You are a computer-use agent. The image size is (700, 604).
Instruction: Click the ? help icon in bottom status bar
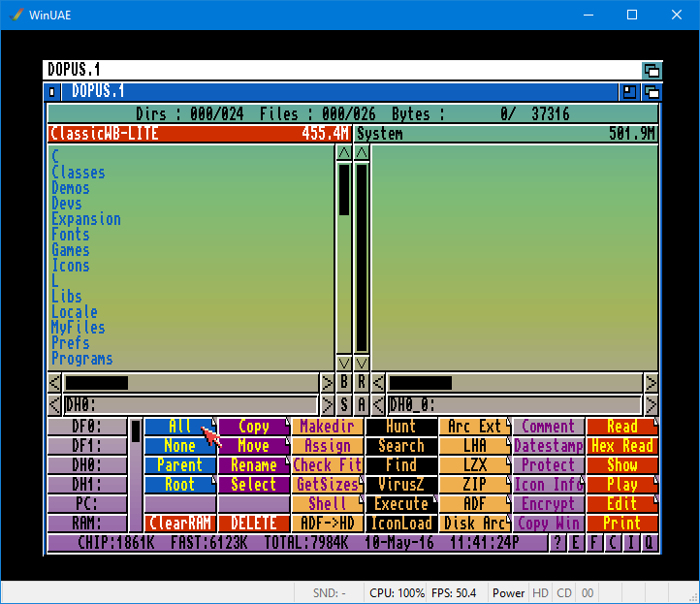tap(557, 542)
